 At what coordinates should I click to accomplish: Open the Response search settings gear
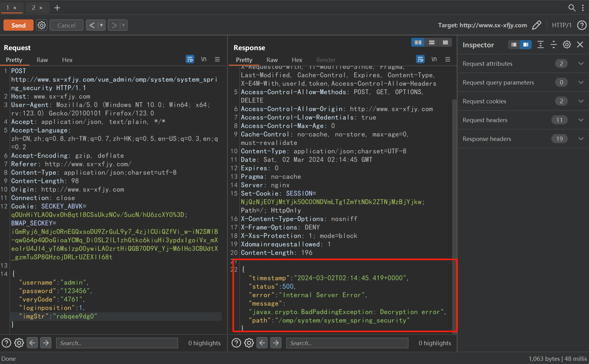[249, 343]
